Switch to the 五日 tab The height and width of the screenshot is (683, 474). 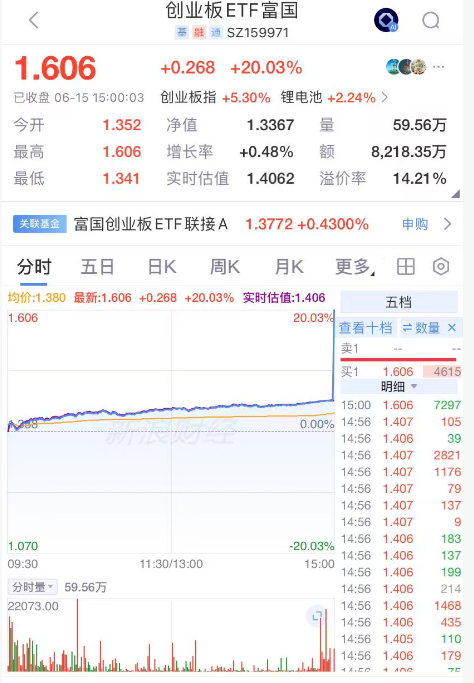pyautogui.click(x=97, y=267)
